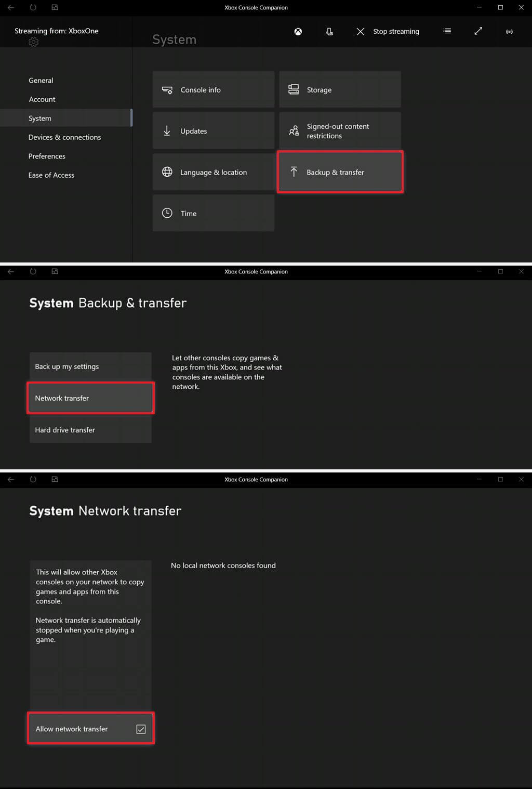The width and height of the screenshot is (532, 789).
Task: Click the upload arrow icon for Backup & transfer
Action: [x=294, y=172]
